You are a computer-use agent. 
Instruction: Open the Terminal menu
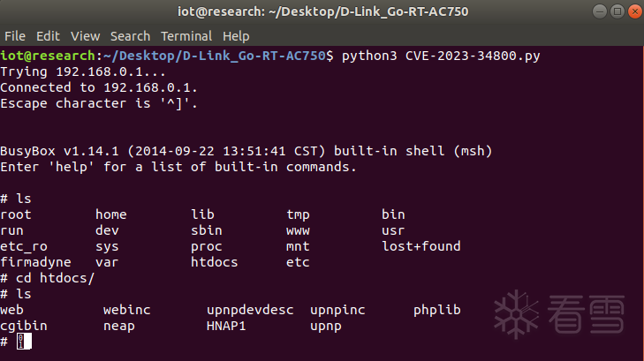tap(187, 36)
